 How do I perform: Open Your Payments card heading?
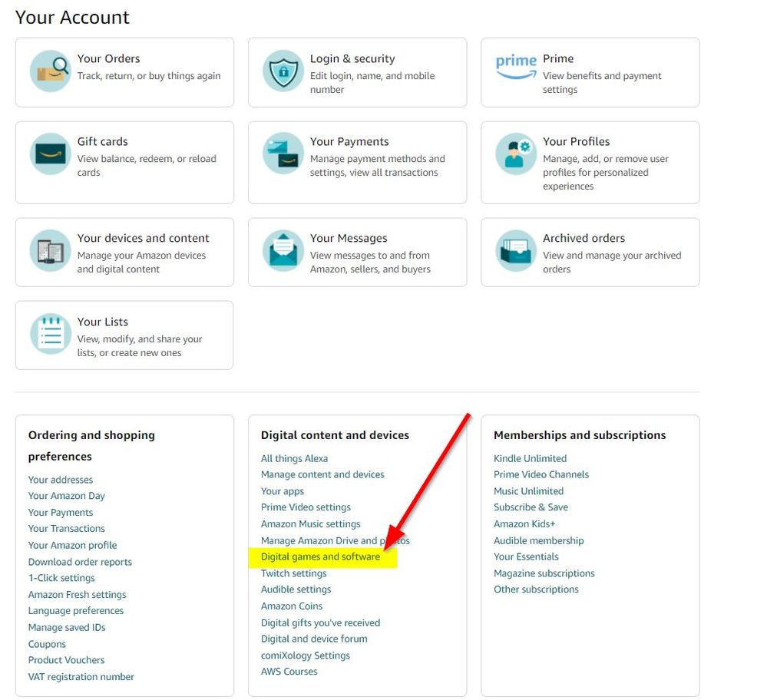[x=349, y=141]
